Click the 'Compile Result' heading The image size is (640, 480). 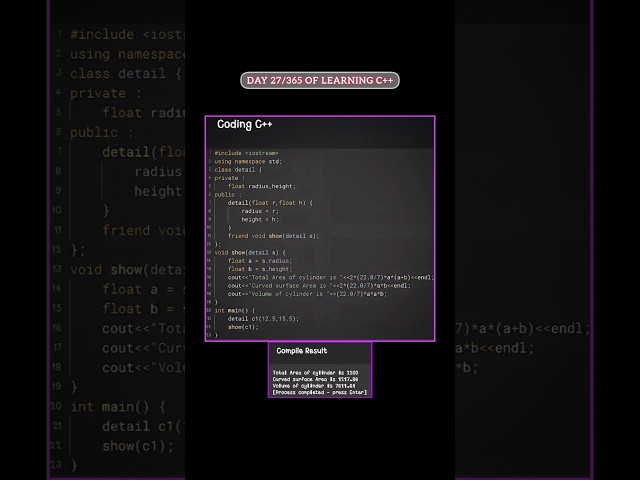point(302,351)
